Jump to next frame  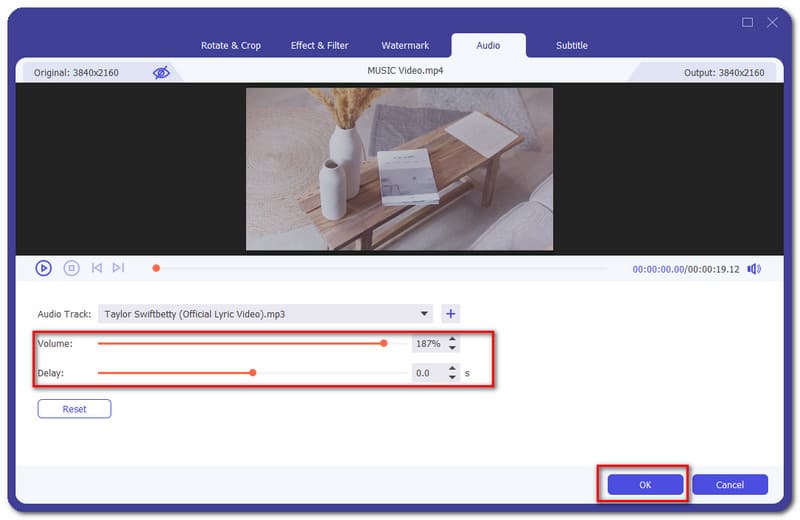(118, 268)
